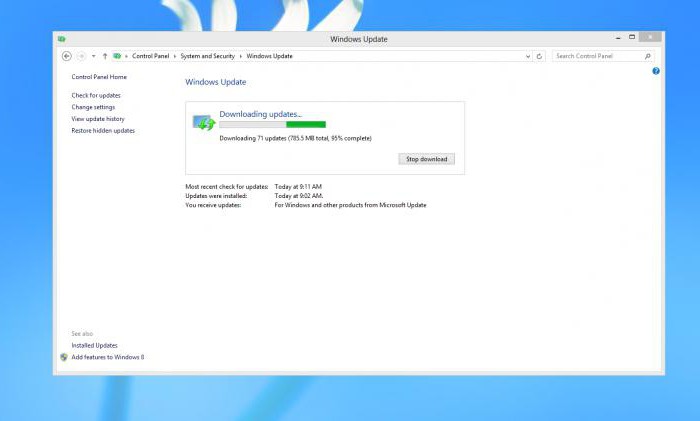Expand chevron after Control Panel breadcrumb
This screenshot has height=421, width=700.
click(x=175, y=56)
